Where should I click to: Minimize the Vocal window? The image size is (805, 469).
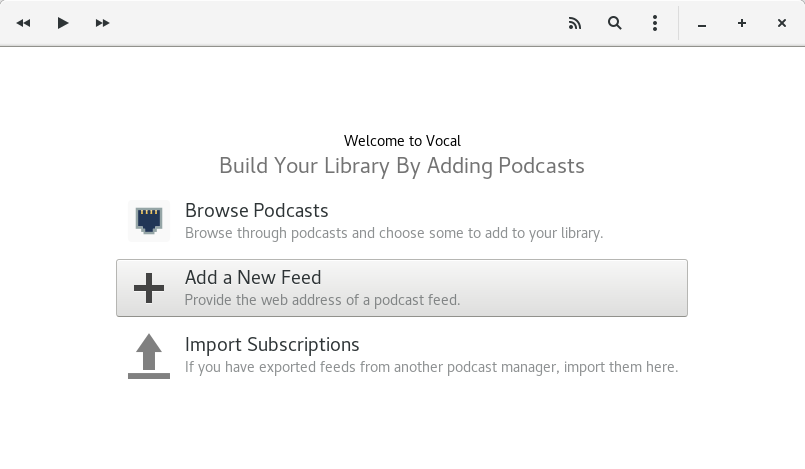coord(702,25)
